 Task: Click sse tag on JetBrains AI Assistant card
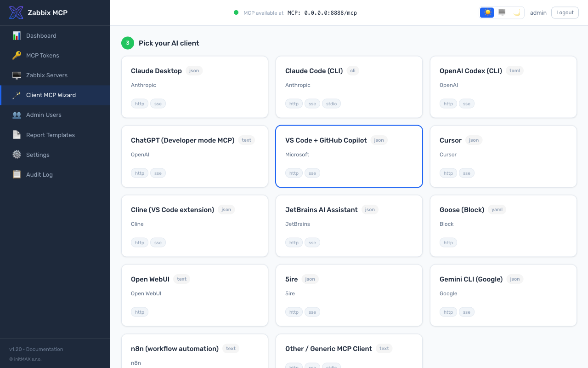click(x=312, y=243)
